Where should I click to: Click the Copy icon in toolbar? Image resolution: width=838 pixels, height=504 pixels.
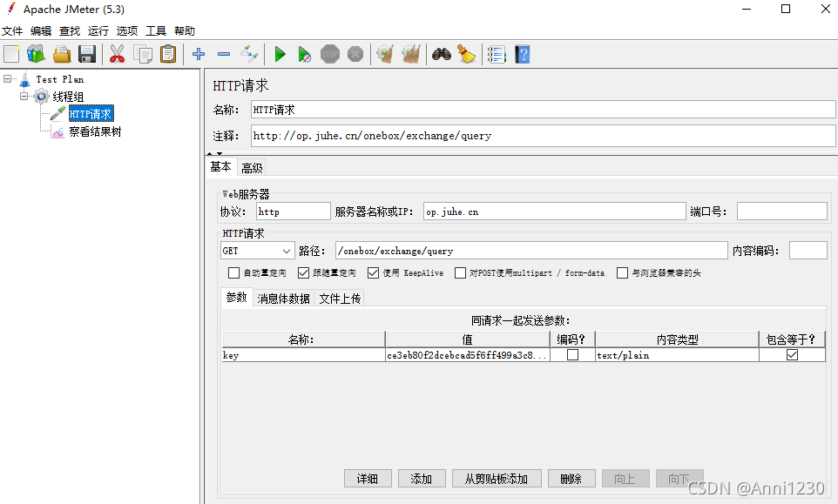[x=143, y=55]
